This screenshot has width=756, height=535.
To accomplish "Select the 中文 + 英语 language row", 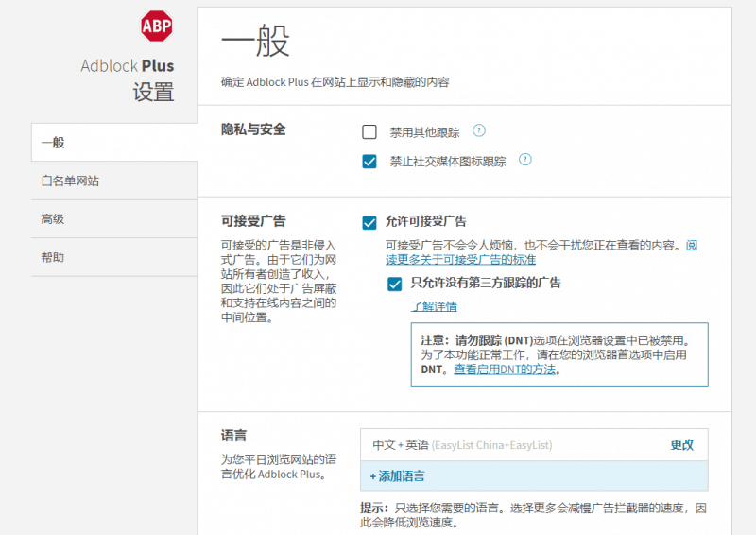I will [x=534, y=445].
